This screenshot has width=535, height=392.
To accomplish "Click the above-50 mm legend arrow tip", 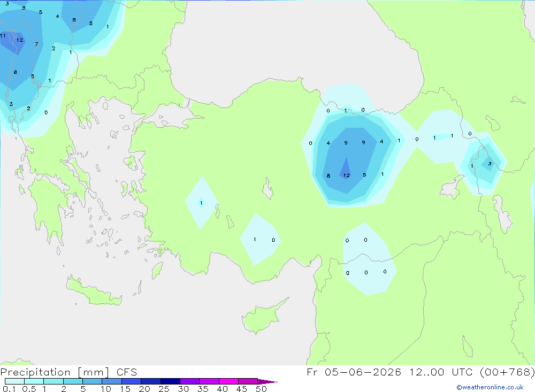I will pyautogui.click(x=267, y=381).
